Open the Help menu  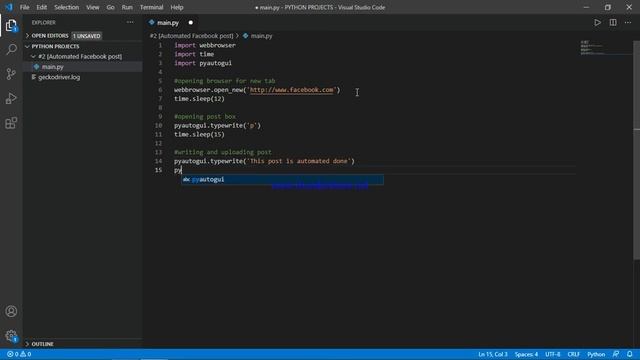pos(177,7)
